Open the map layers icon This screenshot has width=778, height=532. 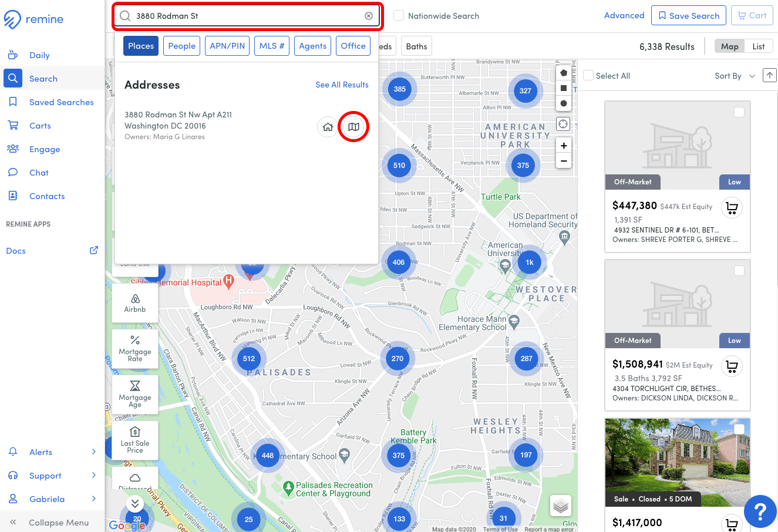click(x=561, y=506)
